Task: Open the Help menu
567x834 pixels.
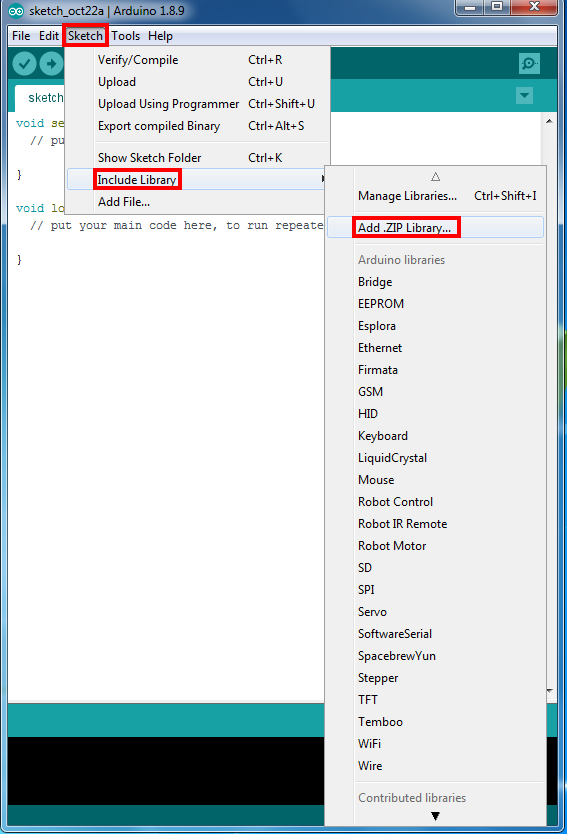Action: coord(160,36)
